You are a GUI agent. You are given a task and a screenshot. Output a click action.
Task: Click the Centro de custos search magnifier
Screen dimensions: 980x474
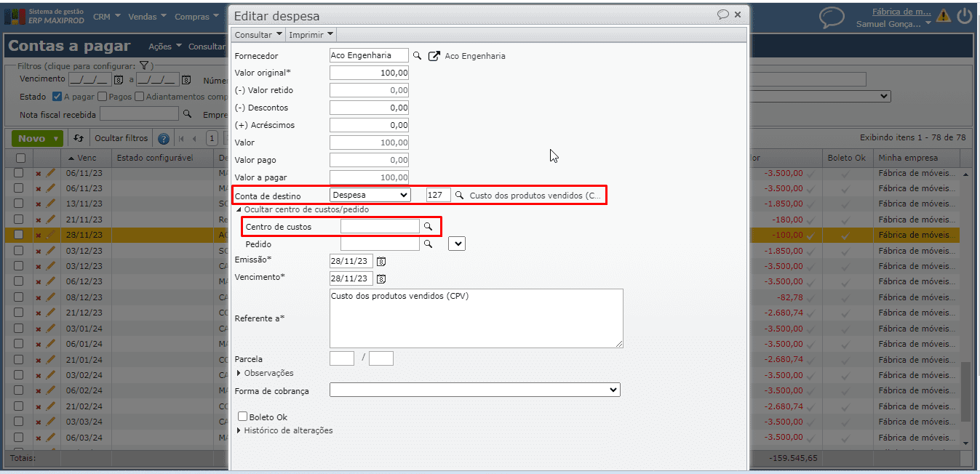(429, 227)
